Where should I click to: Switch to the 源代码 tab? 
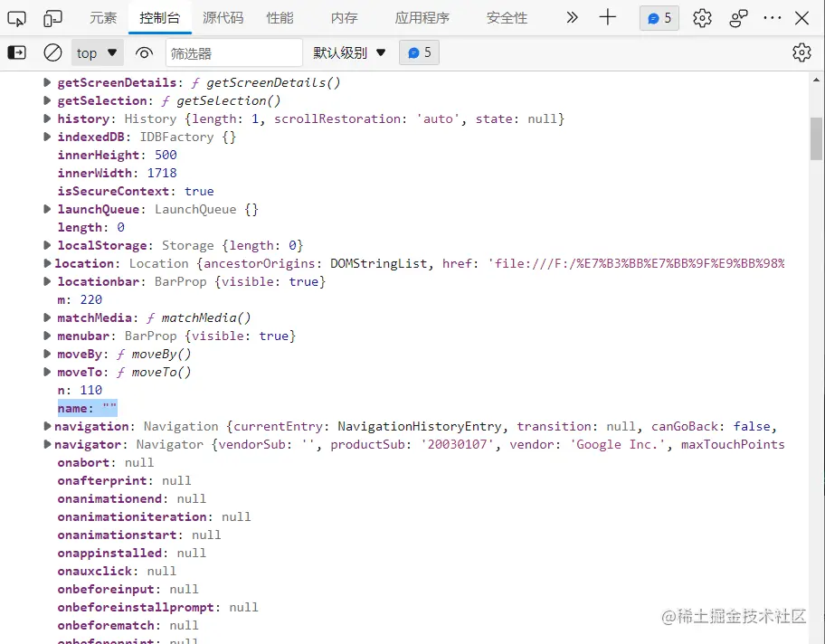click(223, 18)
